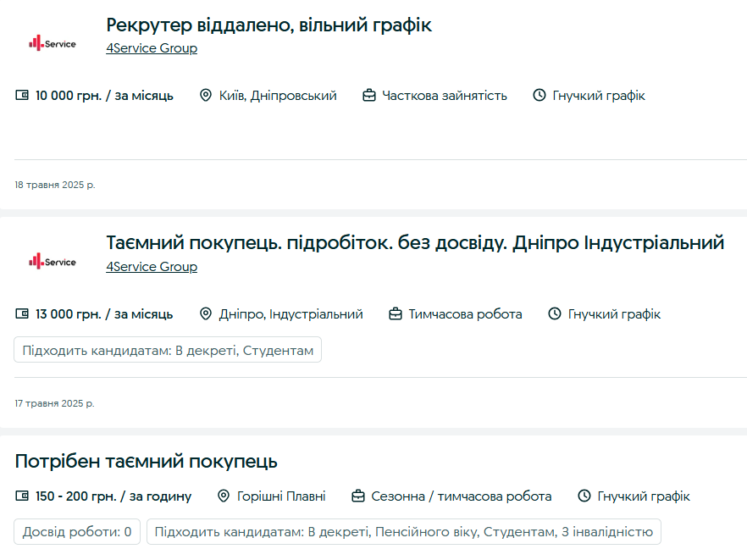Click the briefcase icon beside Часткова зайнятість
This screenshot has height=560, width=747.
point(368,96)
